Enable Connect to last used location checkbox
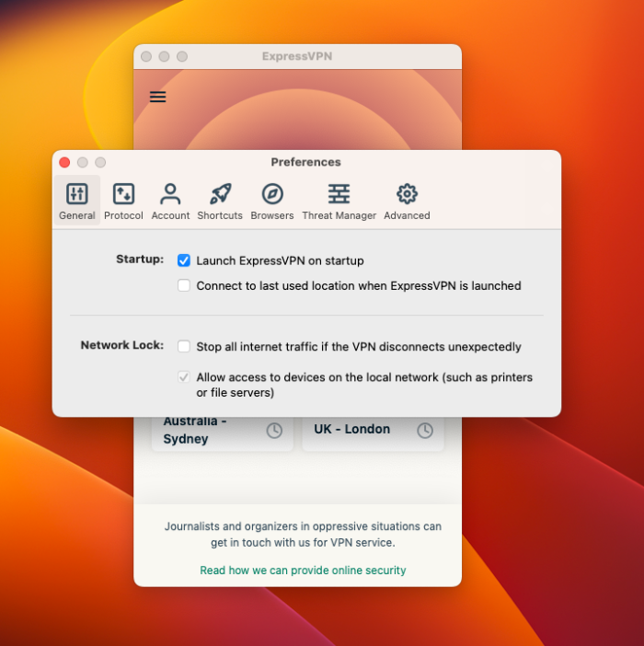 pyautogui.click(x=184, y=285)
